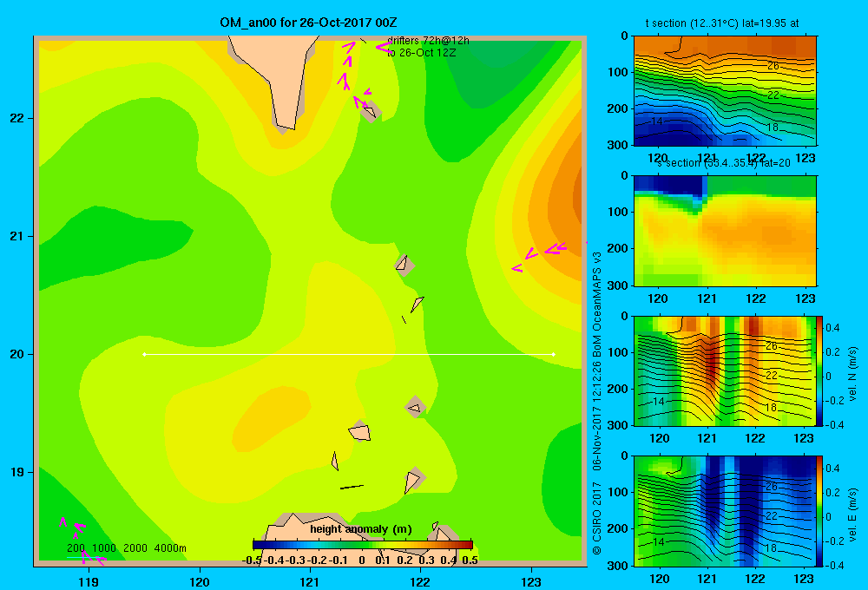
Task: Select the left endpoint of the white section line
Action: [144, 354]
